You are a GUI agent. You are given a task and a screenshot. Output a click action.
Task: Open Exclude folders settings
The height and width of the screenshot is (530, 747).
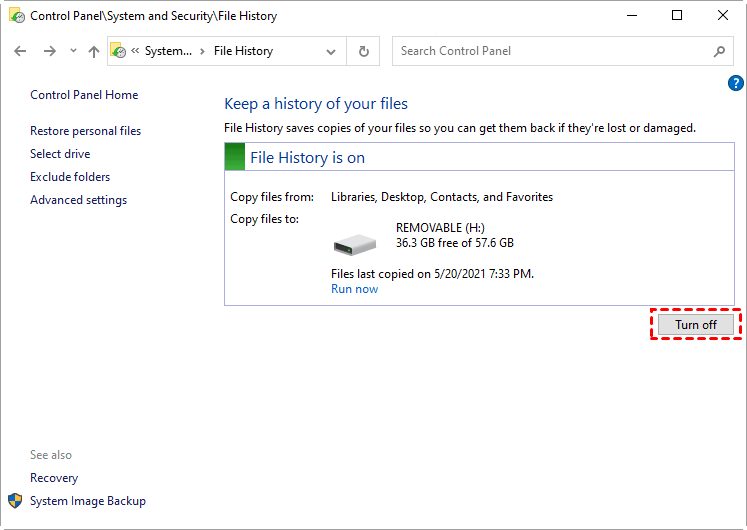point(70,177)
